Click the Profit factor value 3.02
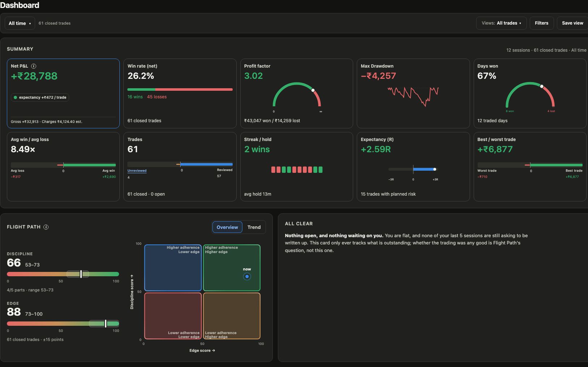The image size is (588, 367). [253, 76]
